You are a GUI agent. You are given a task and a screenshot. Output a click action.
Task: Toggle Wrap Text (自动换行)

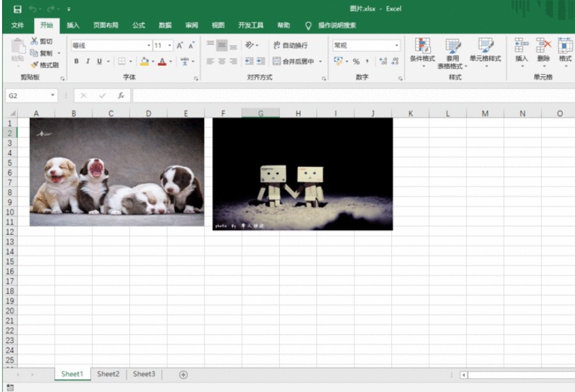(290, 46)
